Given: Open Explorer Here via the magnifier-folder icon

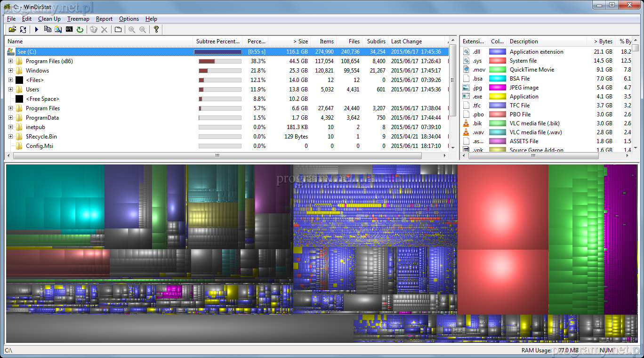Looking at the screenshot, I should (58, 30).
